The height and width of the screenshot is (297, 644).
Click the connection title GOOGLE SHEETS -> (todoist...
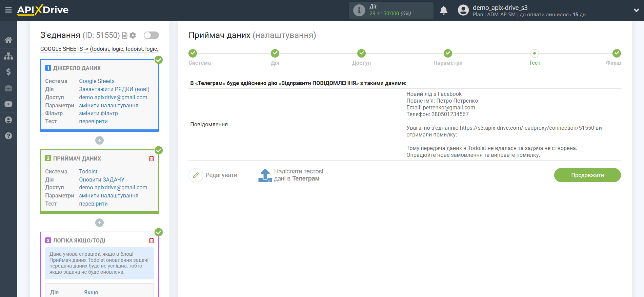click(x=99, y=49)
